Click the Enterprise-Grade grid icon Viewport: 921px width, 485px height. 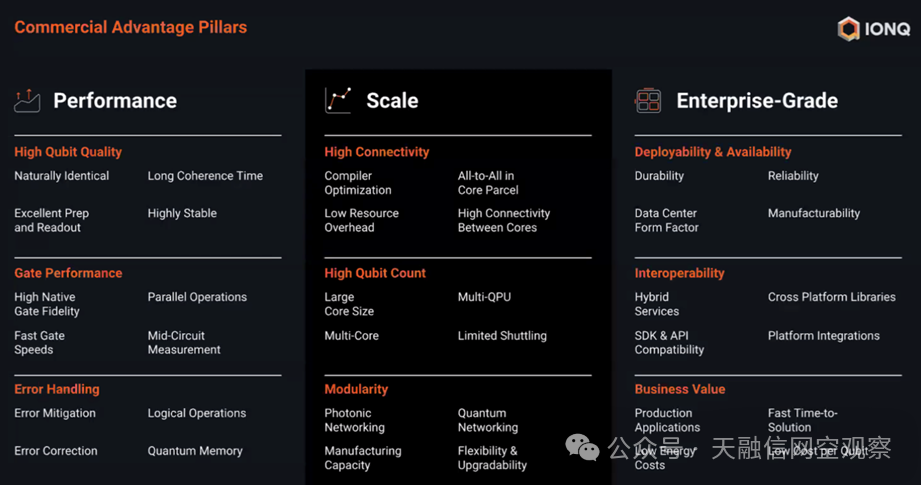click(648, 100)
